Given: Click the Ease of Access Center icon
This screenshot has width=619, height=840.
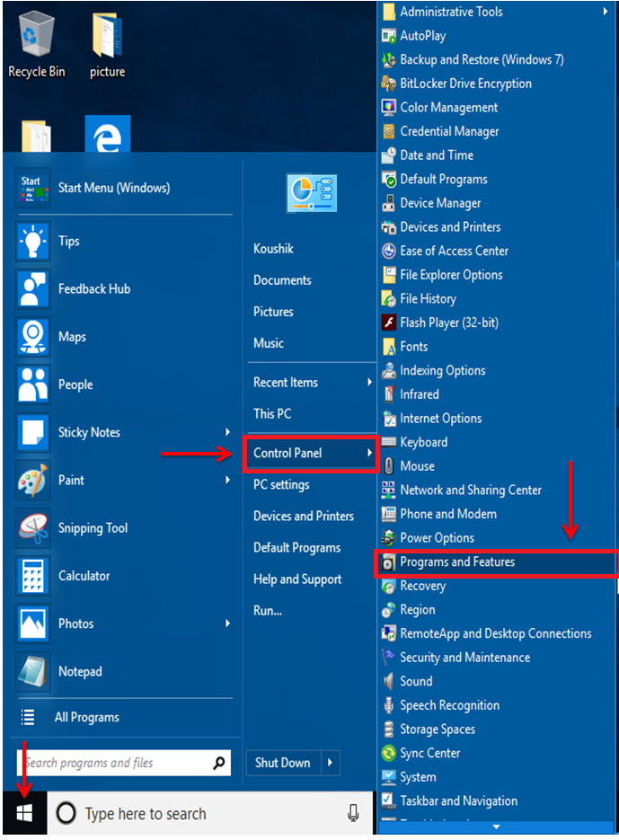Looking at the screenshot, I should (x=388, y=251).
